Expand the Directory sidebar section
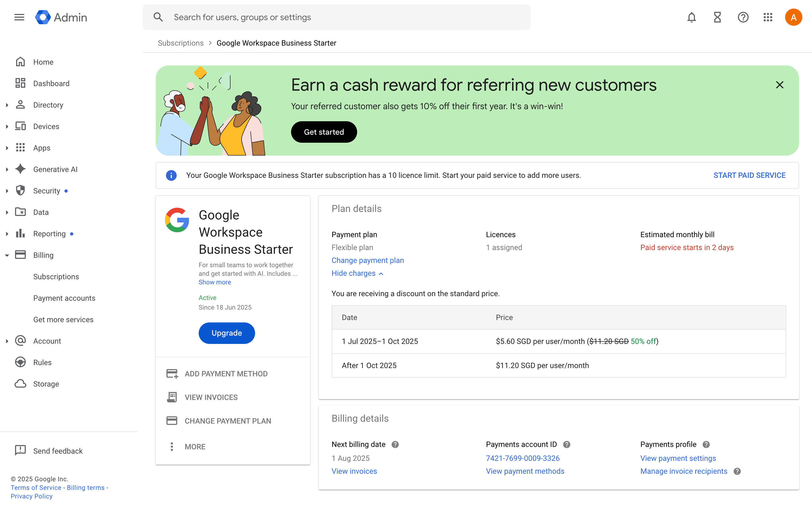 click(x=7, y=105)
